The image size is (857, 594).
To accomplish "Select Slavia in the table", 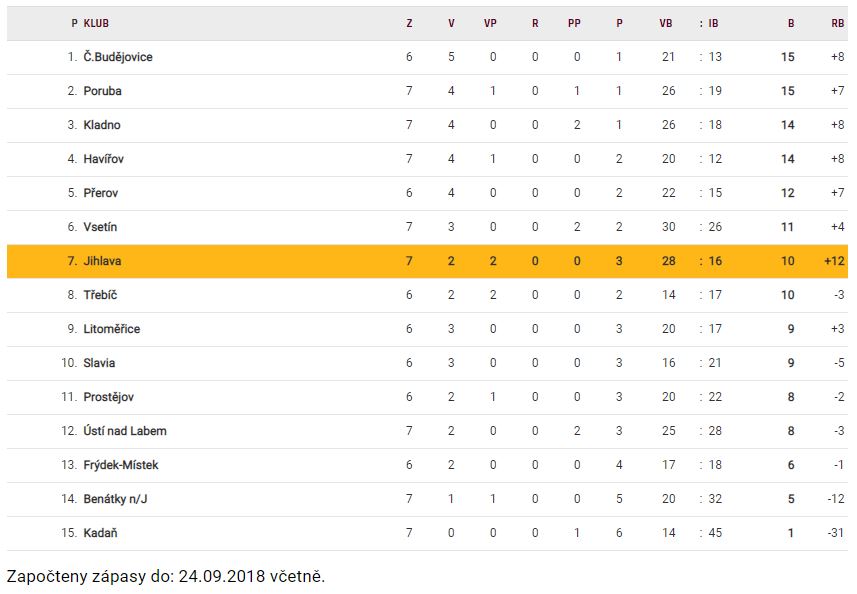I will [99, 363].
